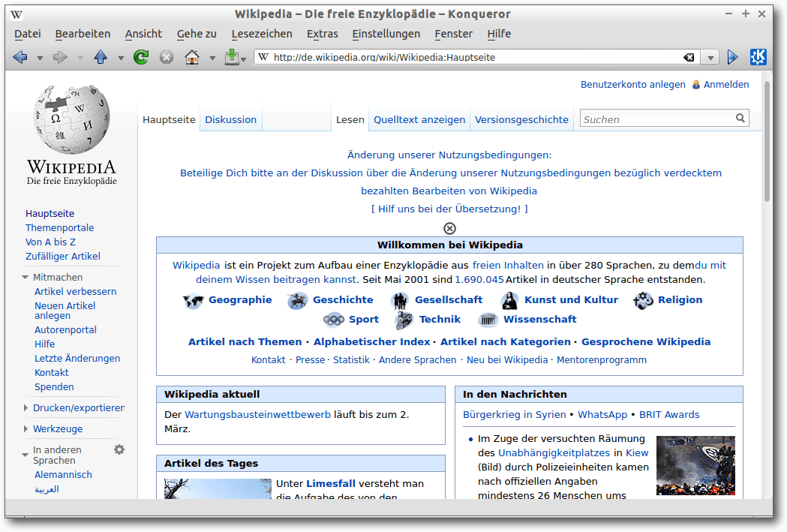Viewport: 787px width, 532px height.
Task: Click the Go arrow beside address bar
Action: 732,57
